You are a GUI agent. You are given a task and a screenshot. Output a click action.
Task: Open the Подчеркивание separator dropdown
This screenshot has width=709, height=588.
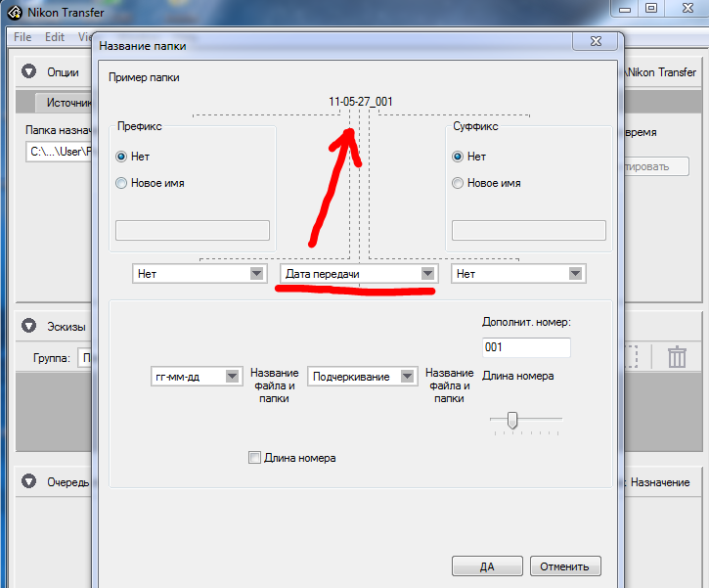click(362, 377)
